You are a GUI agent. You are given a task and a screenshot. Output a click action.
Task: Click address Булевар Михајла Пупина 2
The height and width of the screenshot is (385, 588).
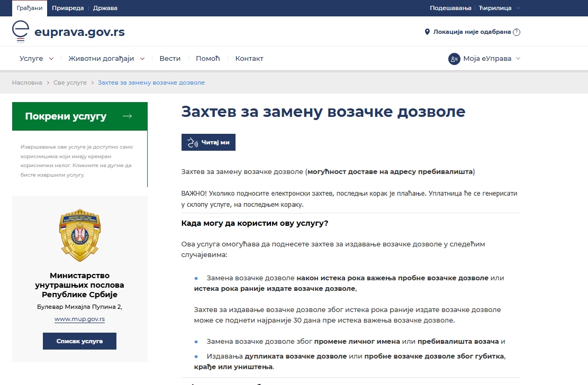(x=79, y=307)
